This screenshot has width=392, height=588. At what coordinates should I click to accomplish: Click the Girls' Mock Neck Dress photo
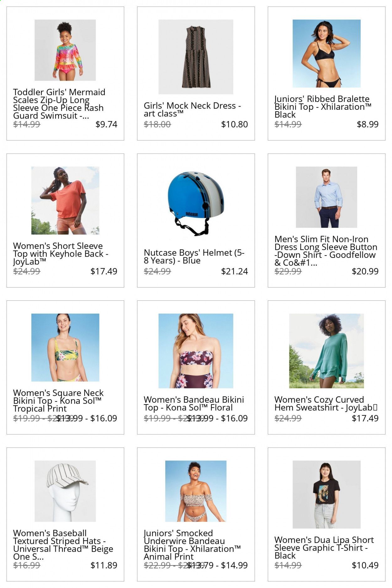[x=196, y=57]
